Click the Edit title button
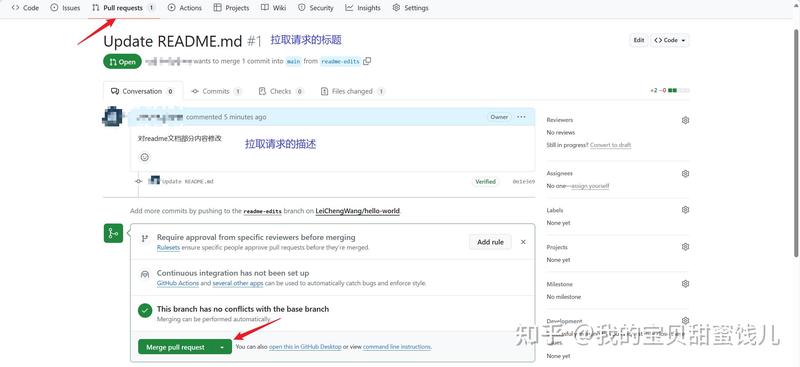The image size is (800, 367). (x=639, y=40)
